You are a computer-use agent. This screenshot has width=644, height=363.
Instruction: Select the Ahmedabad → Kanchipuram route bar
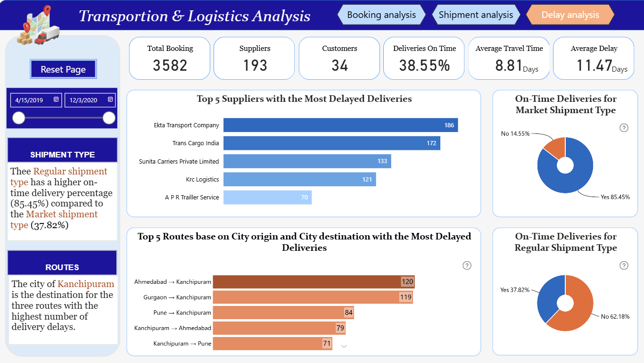[314, 282]
